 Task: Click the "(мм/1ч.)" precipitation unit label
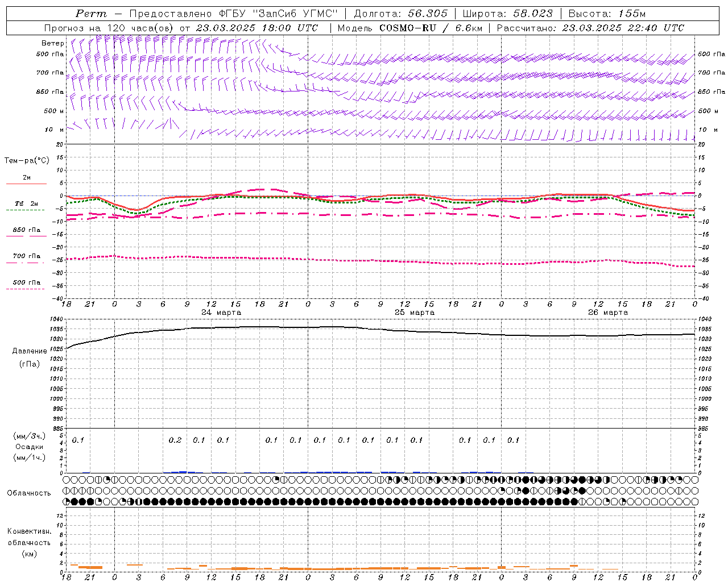pyautogui.click(x=30, y=458)
